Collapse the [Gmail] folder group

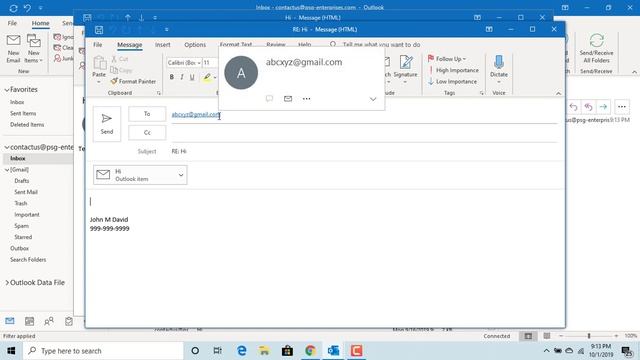[7, 170]
